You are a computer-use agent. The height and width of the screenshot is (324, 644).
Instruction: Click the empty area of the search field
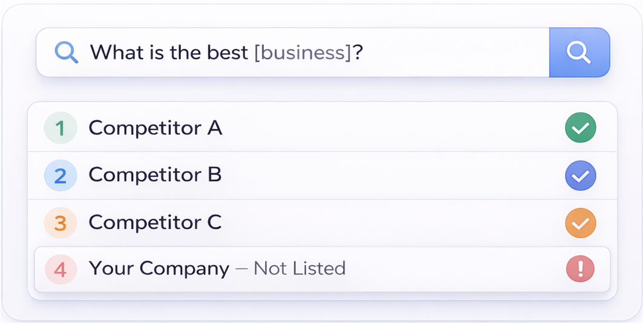tap(454, 53)
